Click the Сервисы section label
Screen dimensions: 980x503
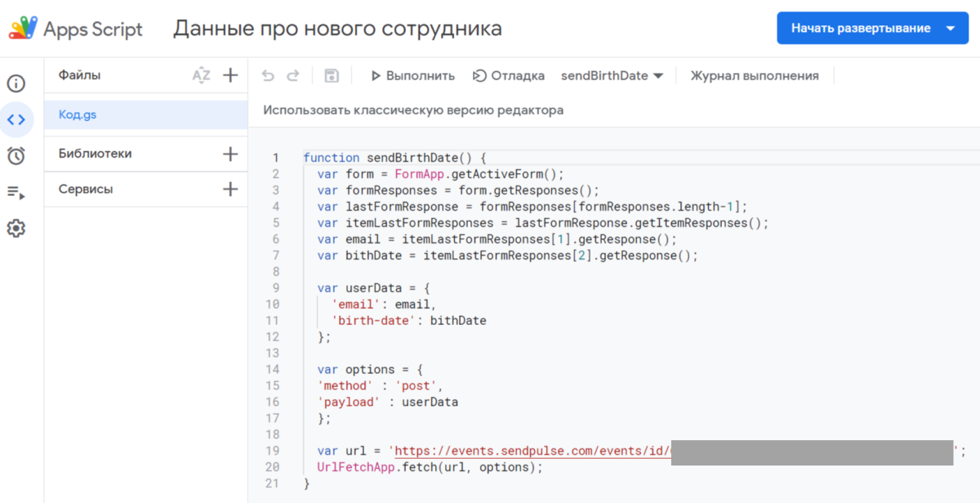coord(86,189)
